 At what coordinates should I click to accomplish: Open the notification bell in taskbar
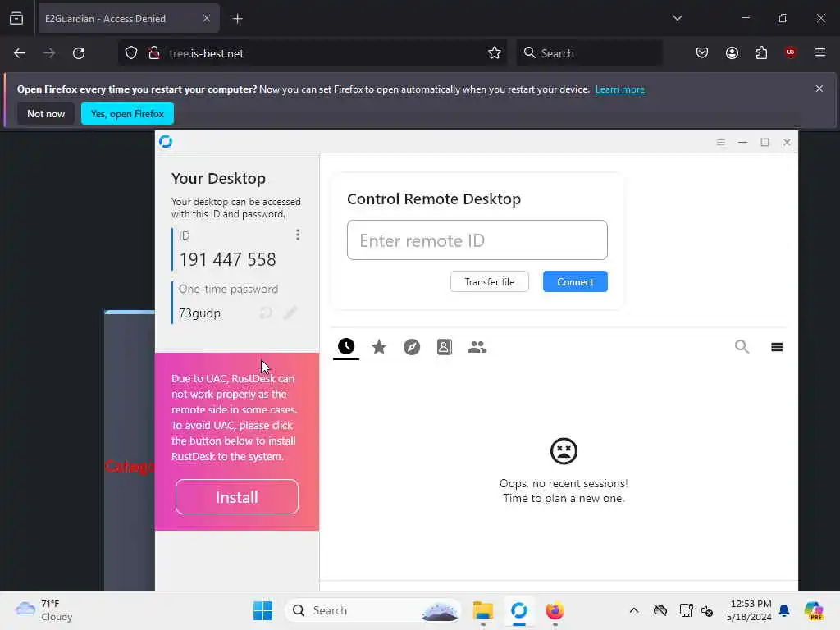[x=784, y=610]
